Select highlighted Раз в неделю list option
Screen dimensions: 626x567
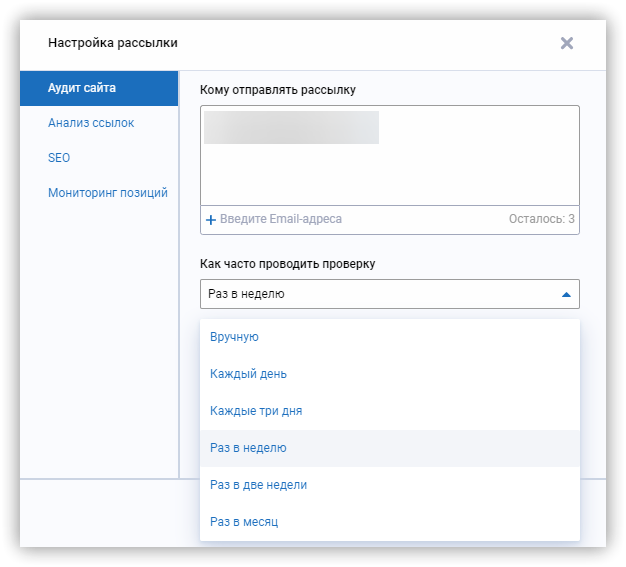(248, 448)
